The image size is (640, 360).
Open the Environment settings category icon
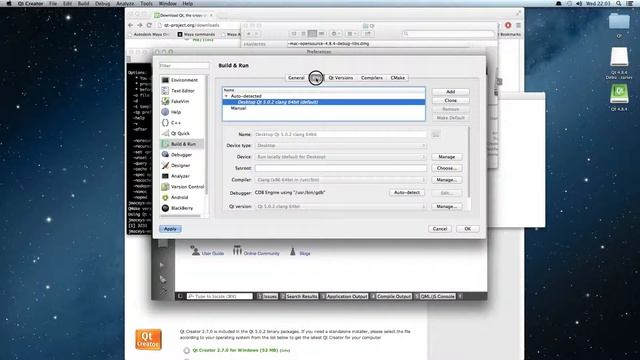coord(165,80)
